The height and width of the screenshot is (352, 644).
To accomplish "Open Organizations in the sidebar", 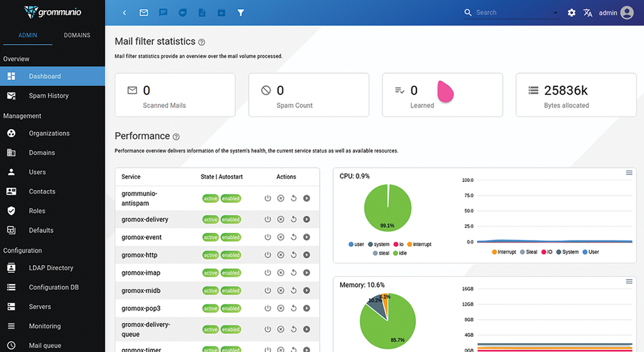I will coord(53,133).
